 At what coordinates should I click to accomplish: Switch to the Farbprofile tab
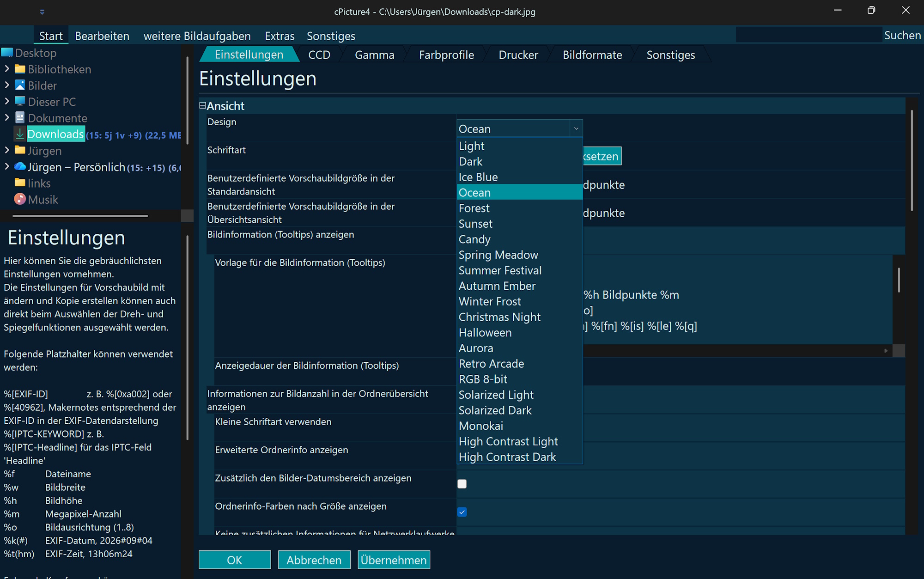(446, 55)
